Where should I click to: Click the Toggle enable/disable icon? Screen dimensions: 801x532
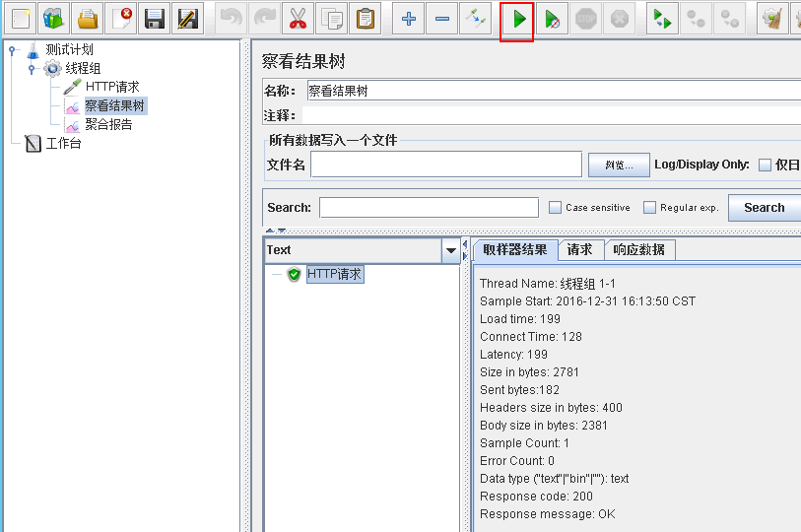pyautogui.click(x=475, y=19)
